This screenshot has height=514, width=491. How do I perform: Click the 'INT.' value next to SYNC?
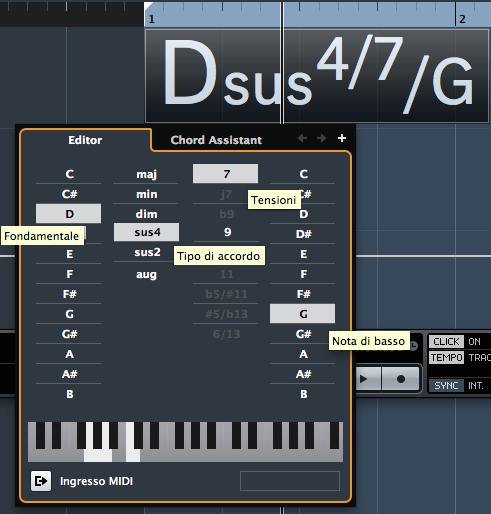[476, 386]
